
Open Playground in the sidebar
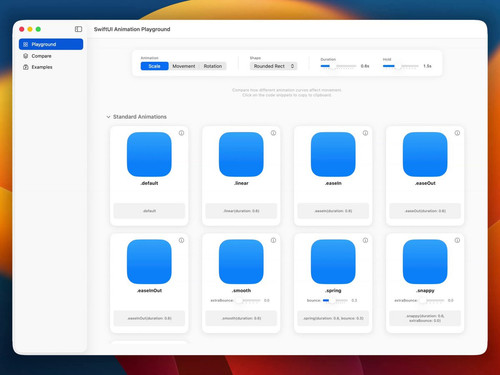tap(51, 44)
